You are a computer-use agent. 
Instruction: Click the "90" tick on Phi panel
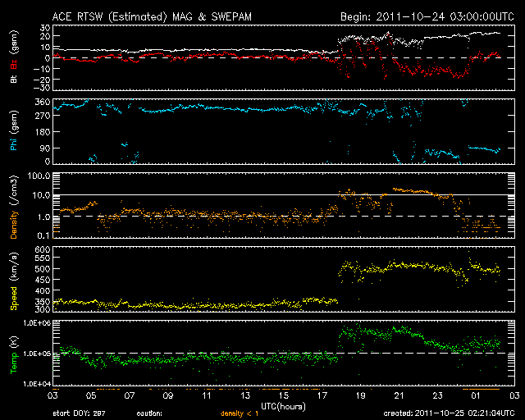click(x=45, y=148)
